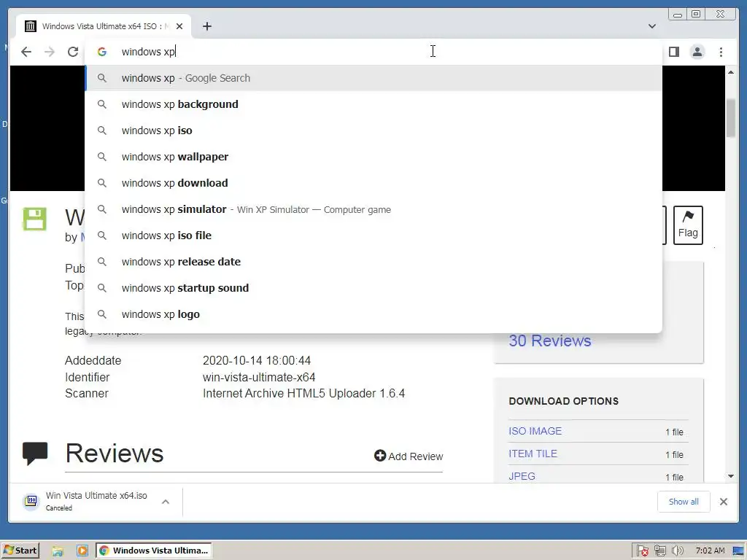
Task: Open a new tab with the plus button
Action: pyautogui.click(x=206, y=26)
